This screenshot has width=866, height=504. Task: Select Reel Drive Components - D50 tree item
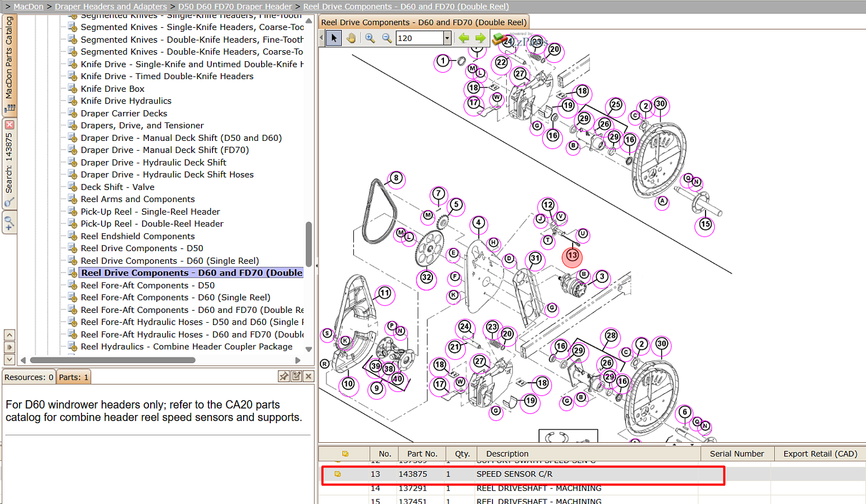(x=142, y=248)
